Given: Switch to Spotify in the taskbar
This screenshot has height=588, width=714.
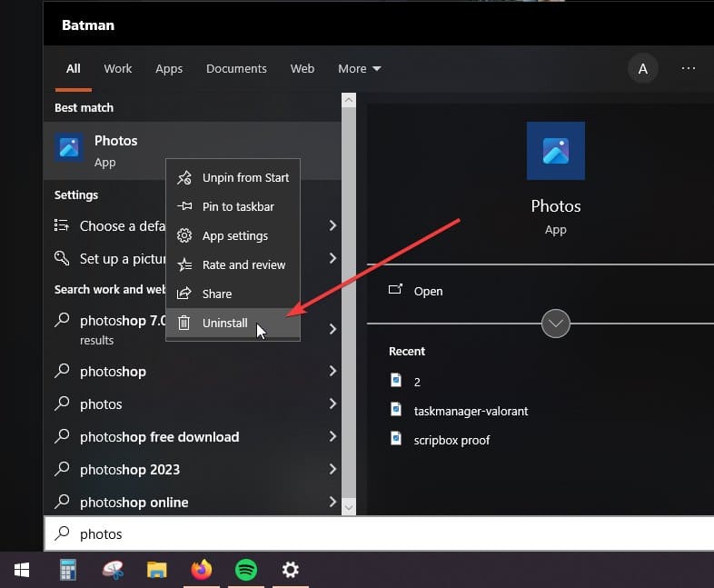Looking at the screenshot, I should (246, 570).
